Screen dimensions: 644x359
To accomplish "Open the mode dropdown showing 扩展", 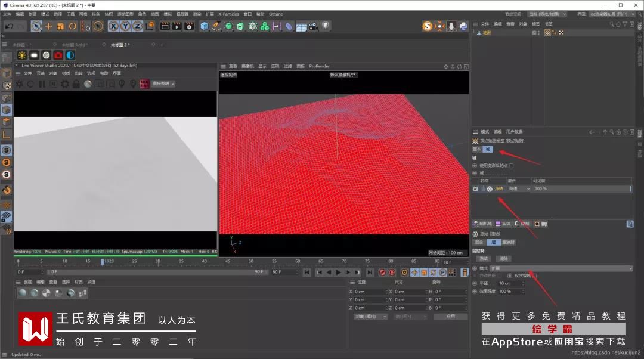I will click(561, 268).
